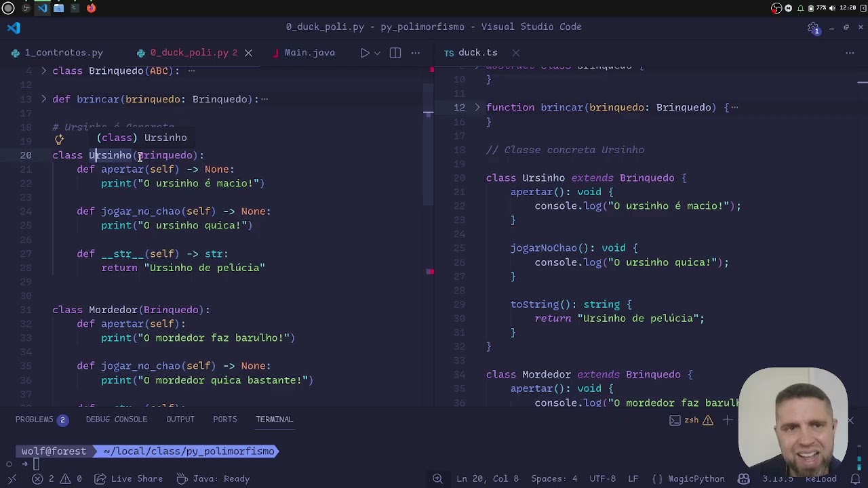Open file manager icon in OS taskbar

[x=58, y=8]
